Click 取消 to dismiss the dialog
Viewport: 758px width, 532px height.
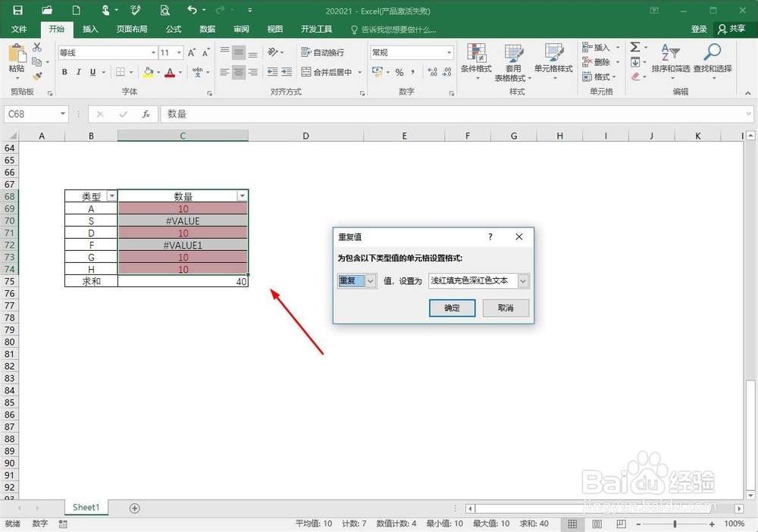tap(506, 308)
